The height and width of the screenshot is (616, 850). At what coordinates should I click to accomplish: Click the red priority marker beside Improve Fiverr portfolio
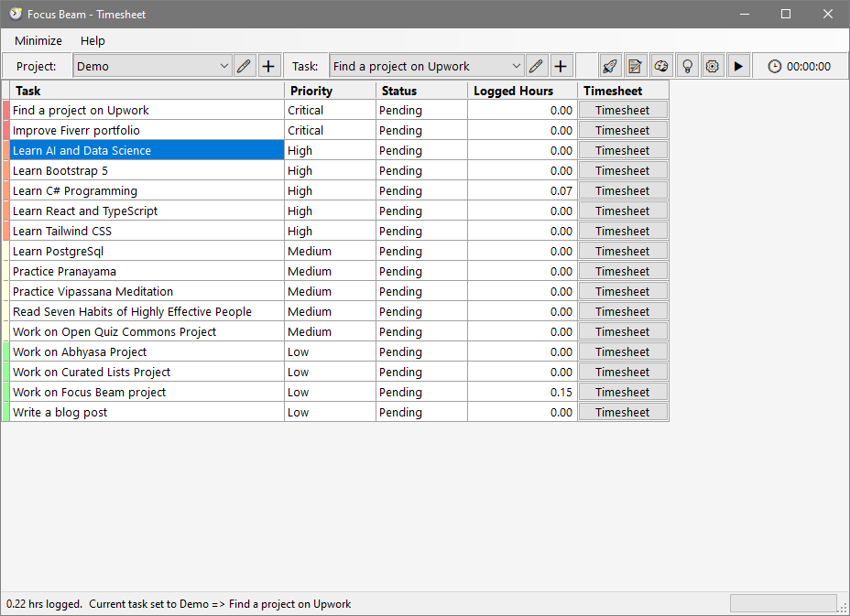[x=5, y=131]
